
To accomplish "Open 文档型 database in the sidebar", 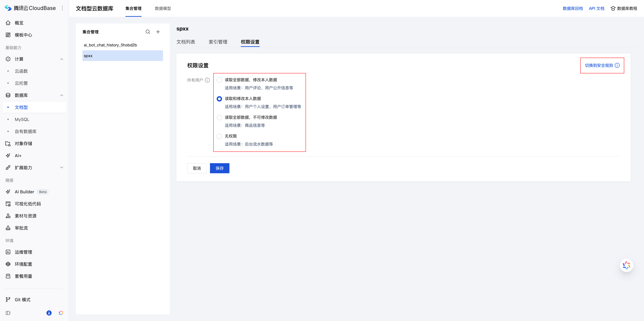I will [35, 107].
